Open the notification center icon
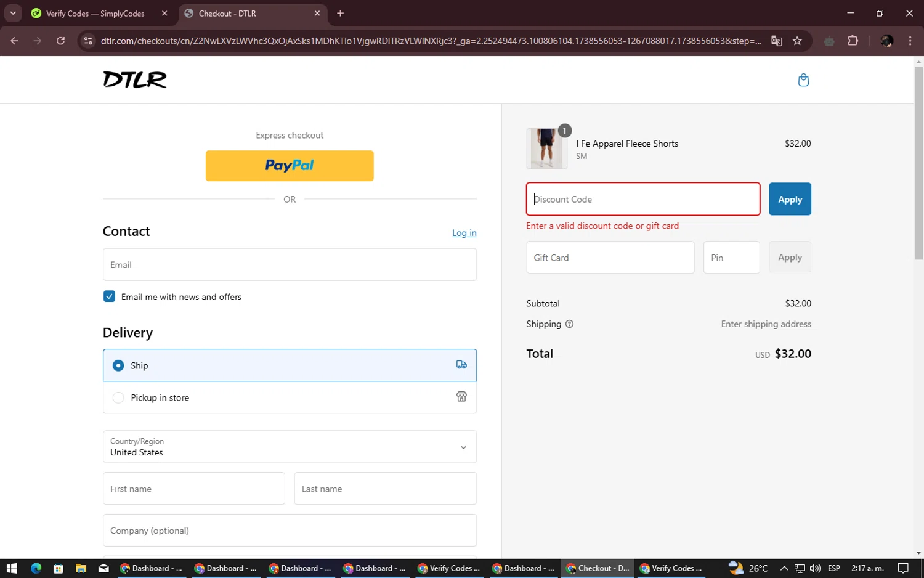This screenshot has width=924, height=578. tap(903, 568)
